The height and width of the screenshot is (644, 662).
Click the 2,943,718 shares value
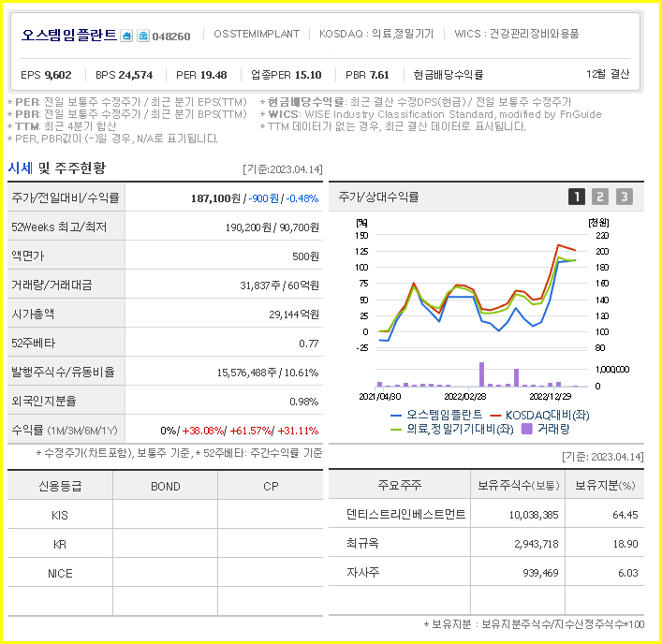pos(537,545)
